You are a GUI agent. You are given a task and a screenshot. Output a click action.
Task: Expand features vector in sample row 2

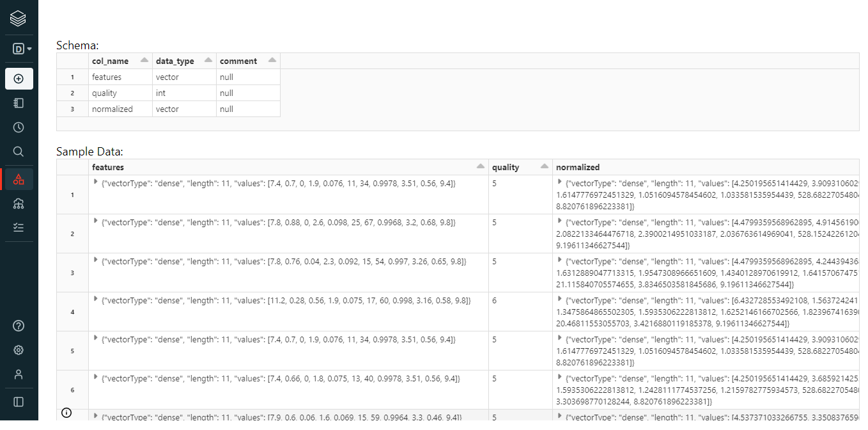pos(96,221)
